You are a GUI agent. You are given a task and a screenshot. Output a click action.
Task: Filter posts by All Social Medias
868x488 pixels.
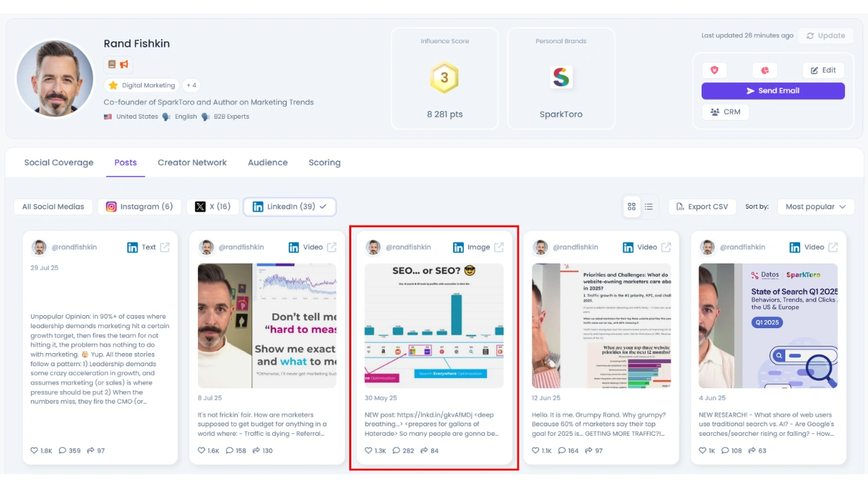tap(53, 207)
